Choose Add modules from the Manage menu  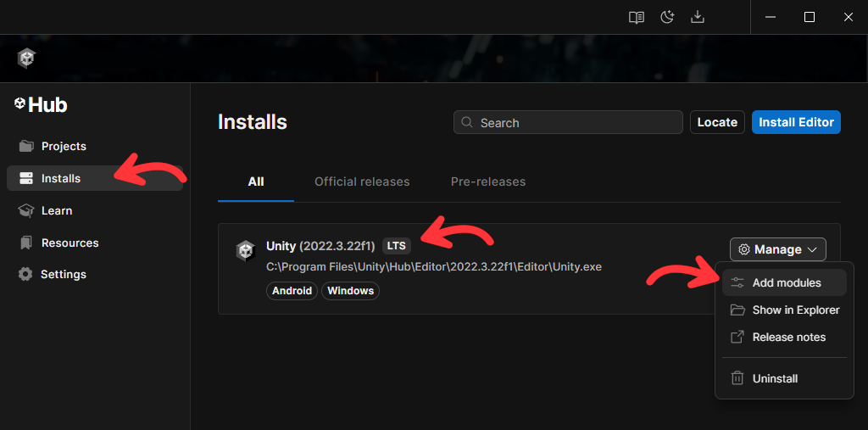tap(784, 282)
